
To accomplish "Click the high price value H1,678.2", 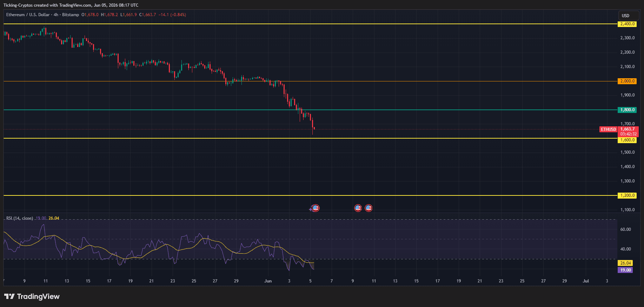I will (109, 15).
